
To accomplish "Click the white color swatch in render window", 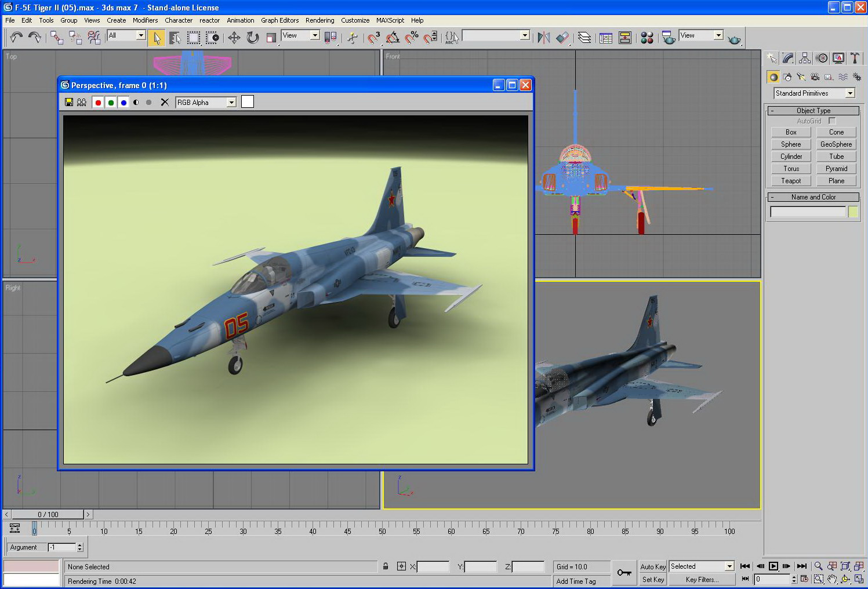I will coord(248,101).
